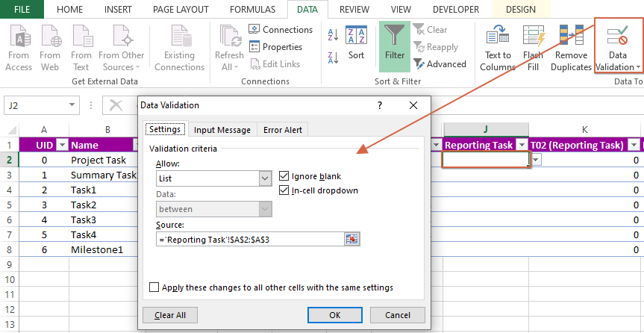Open Reporting Task column filter dropdown
644x333 pixels.
(x=522, y=145)
